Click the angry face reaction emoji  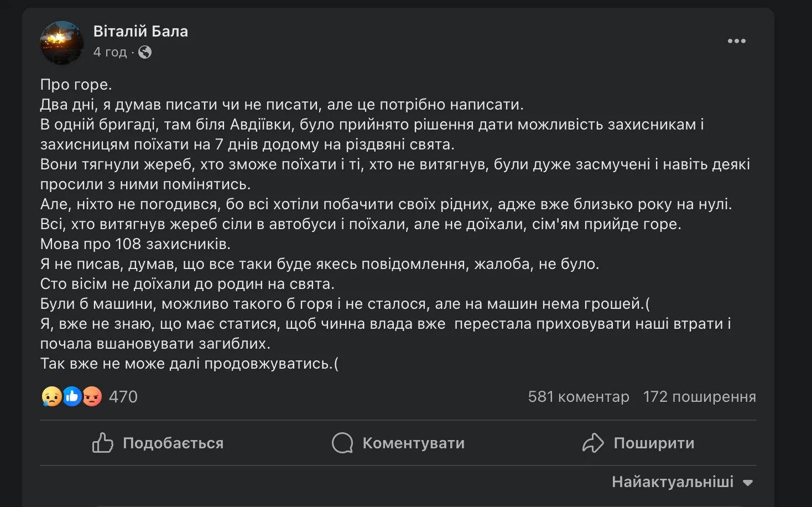[92, 396]
